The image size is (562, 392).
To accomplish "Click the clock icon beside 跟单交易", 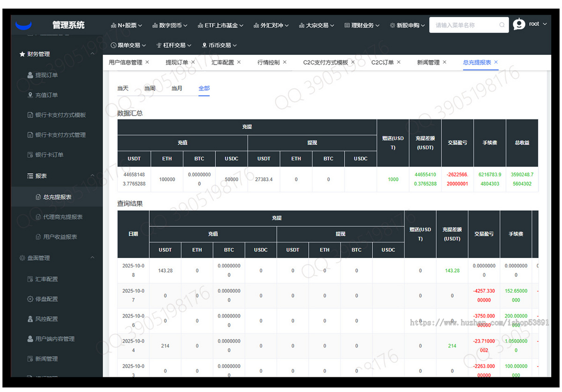I will 113,45.
